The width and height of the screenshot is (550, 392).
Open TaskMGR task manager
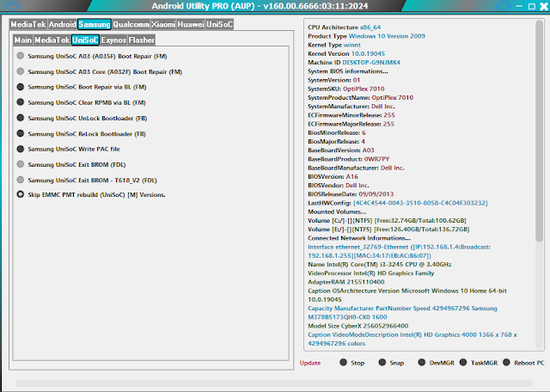pyautogui.click(x=479, y=363)
